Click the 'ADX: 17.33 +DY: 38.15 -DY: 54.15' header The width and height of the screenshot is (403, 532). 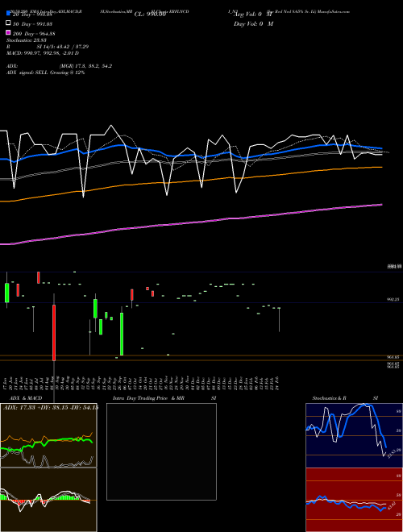tap(51, 407)
